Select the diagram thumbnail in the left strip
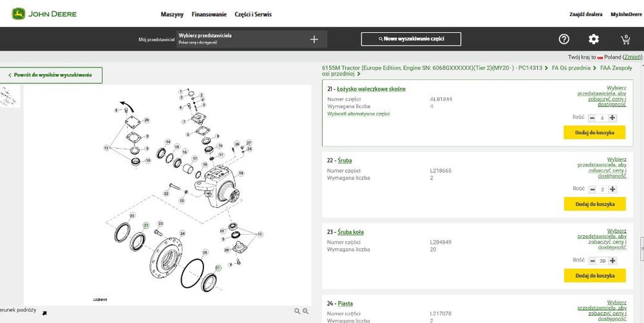644x323 pixels. pyautogui.click(x=10, y=95)
